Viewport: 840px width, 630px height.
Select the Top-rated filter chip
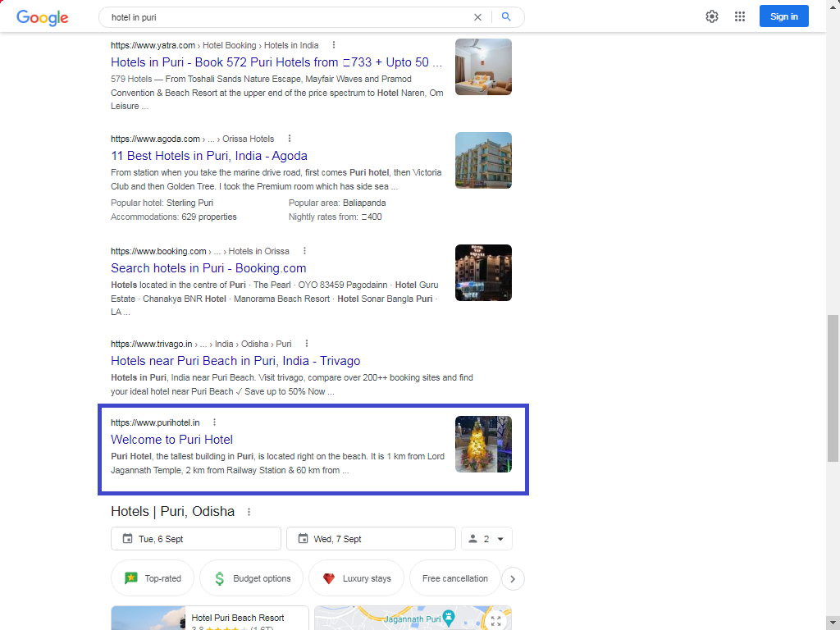pyautogui.click(x=152, y=578)
